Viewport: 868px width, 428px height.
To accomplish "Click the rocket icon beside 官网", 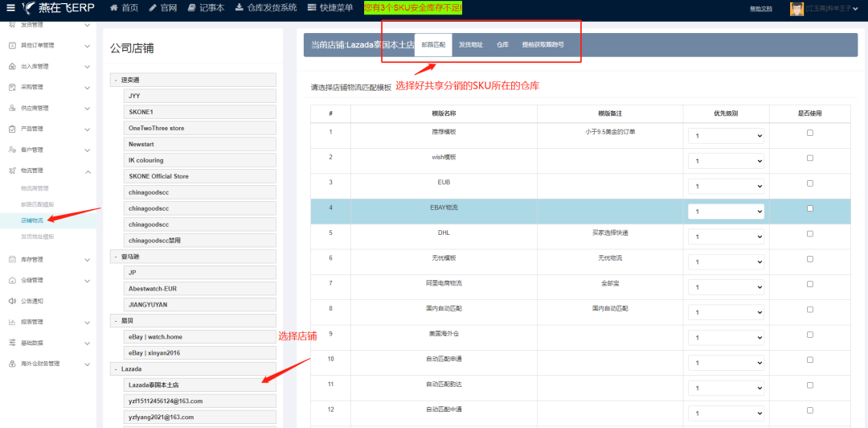I will pos(152,8).
